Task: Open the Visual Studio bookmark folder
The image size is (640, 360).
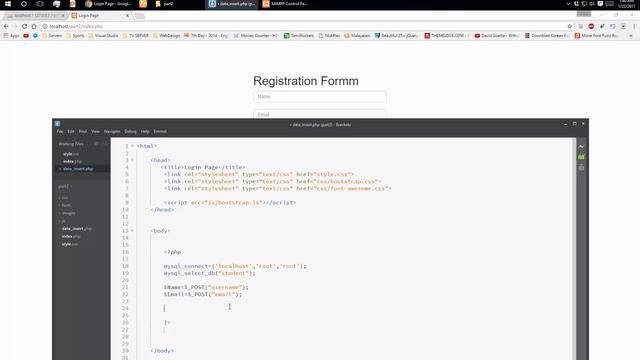Action: coord(103,36)
